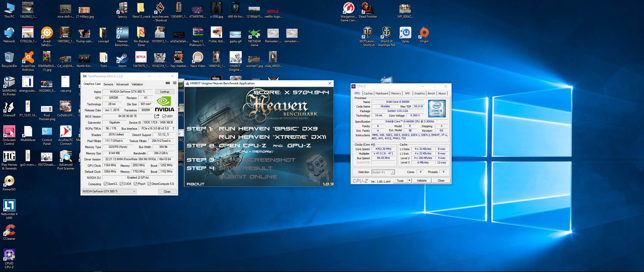
Task: Click Save Result in Heaven app
Action: coord(246,168)
